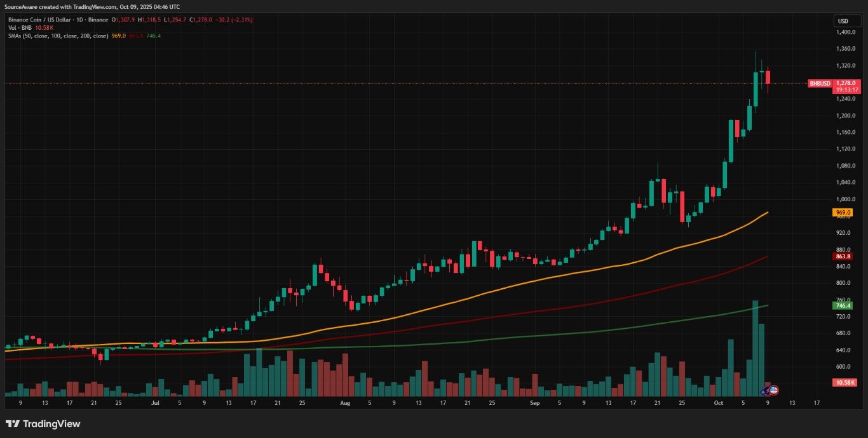Screen dimensions: 868x438
Task: Select the Binance Coin / US Dollar symbol title
Action: (x=38, y=20)
